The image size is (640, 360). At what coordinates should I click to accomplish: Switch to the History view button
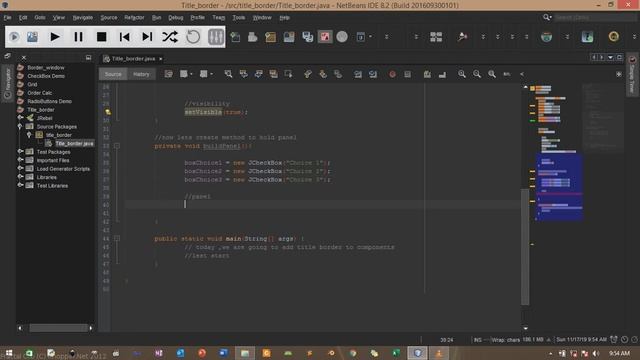click(x=141, y=74)
